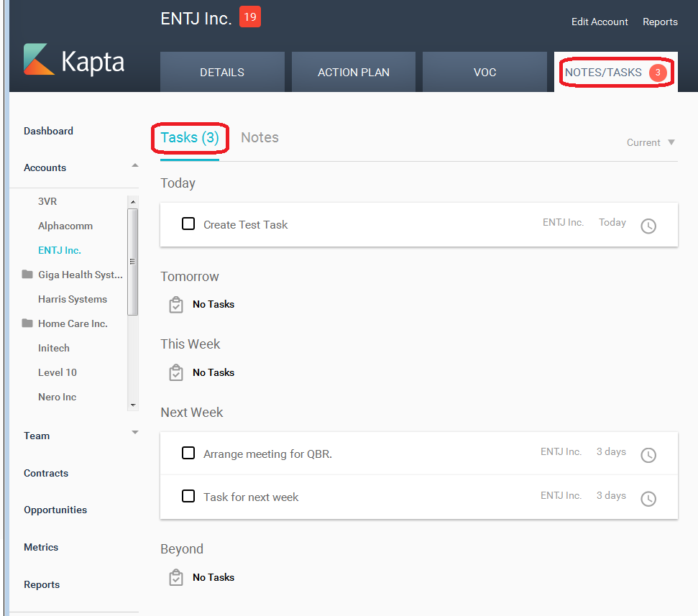Screen dimensions: 698x616
Task: Open the clock icon for Create Test Task
Action: (648, 226)
